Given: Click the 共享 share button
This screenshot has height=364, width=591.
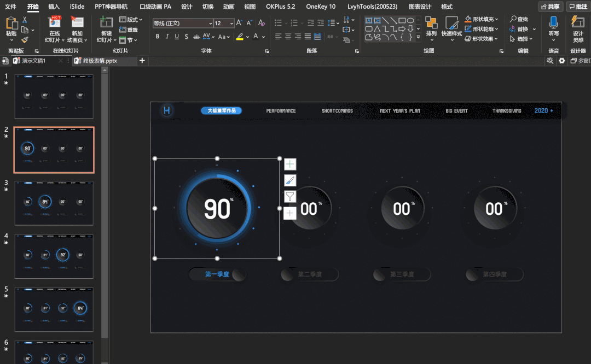Looking at the screenshot, I should (x=551, y=7).
